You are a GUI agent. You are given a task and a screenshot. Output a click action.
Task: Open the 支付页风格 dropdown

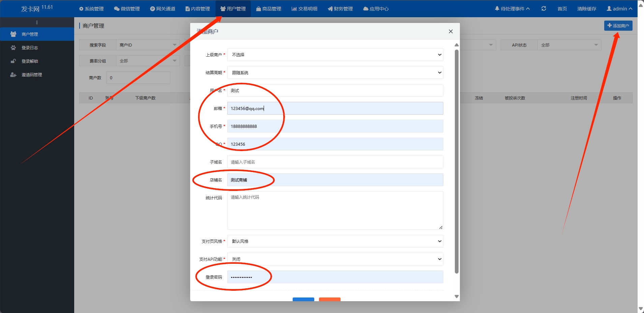coord(335,241)
